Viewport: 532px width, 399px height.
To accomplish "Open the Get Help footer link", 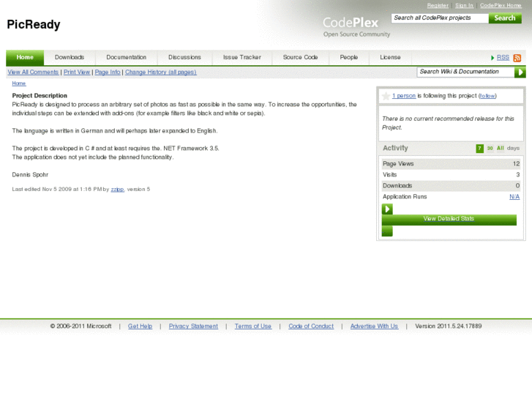I will pos(140,327).
